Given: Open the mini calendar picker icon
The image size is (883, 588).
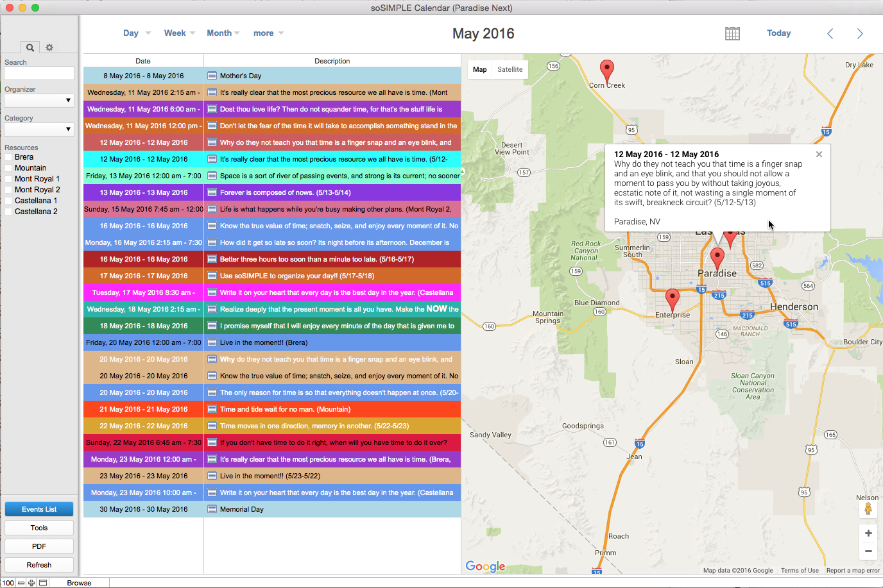Looking at the screenshot, I should (x=732, y=33).
